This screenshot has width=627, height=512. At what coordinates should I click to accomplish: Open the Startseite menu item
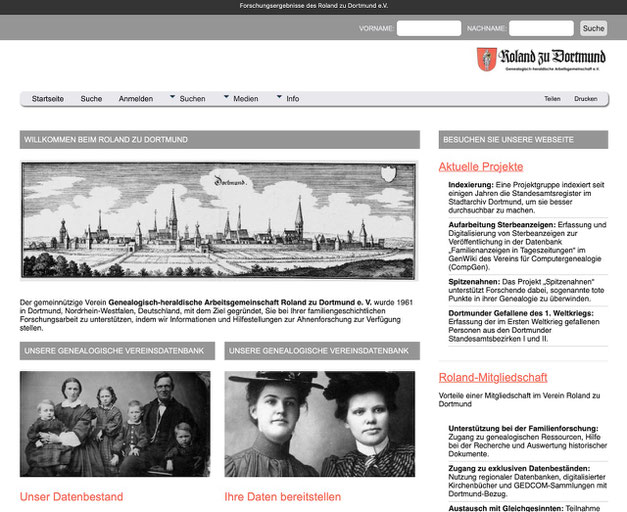[48, 99]
